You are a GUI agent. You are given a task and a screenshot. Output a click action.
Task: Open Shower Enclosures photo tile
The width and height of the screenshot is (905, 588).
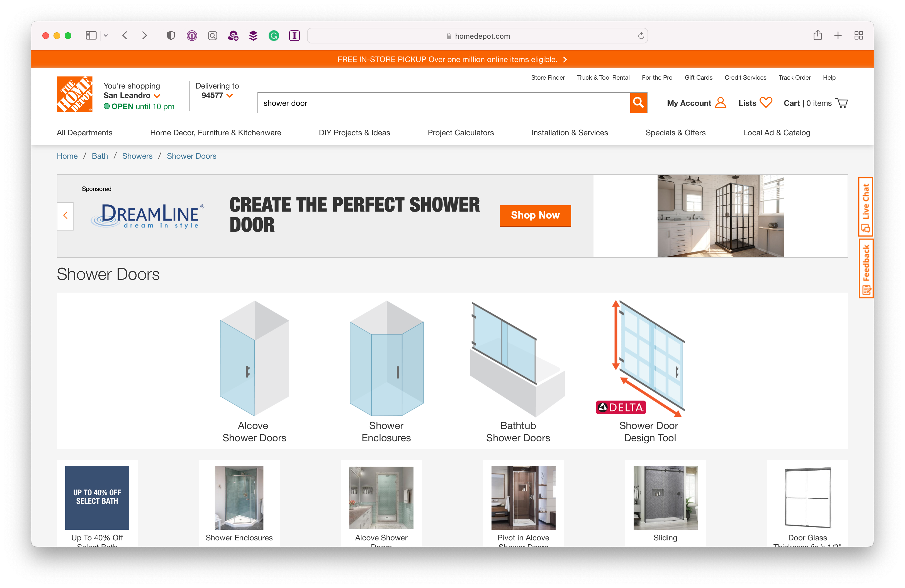coord(239,504)
